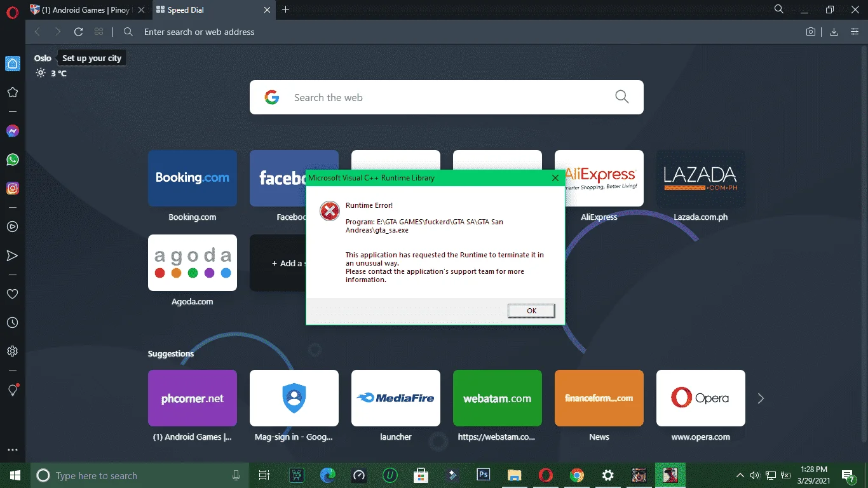This screenshot has width=868, height=488.
Task: Click the lightbulb tips icon in sidebar
Action: 12,390
